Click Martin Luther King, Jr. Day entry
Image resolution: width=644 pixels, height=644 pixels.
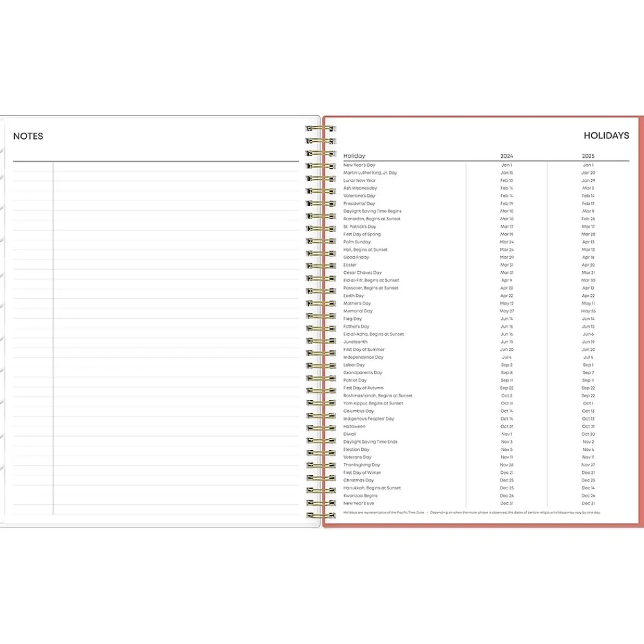point(370,173)
